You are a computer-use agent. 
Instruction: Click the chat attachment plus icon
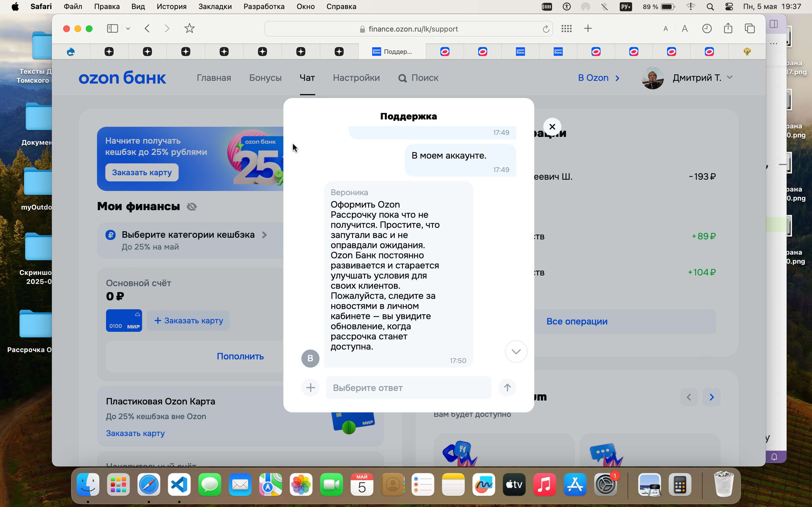[310, 388]
